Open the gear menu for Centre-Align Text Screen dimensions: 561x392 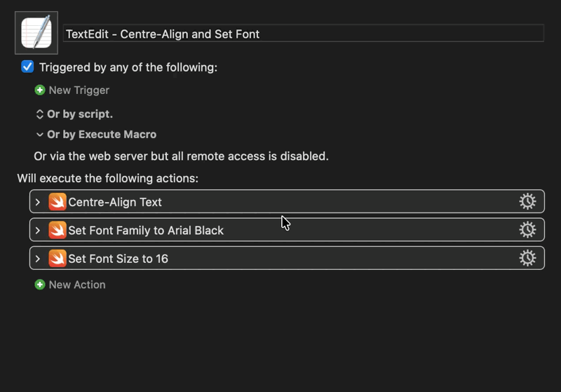pyautogui.click(x=528, y=201)
